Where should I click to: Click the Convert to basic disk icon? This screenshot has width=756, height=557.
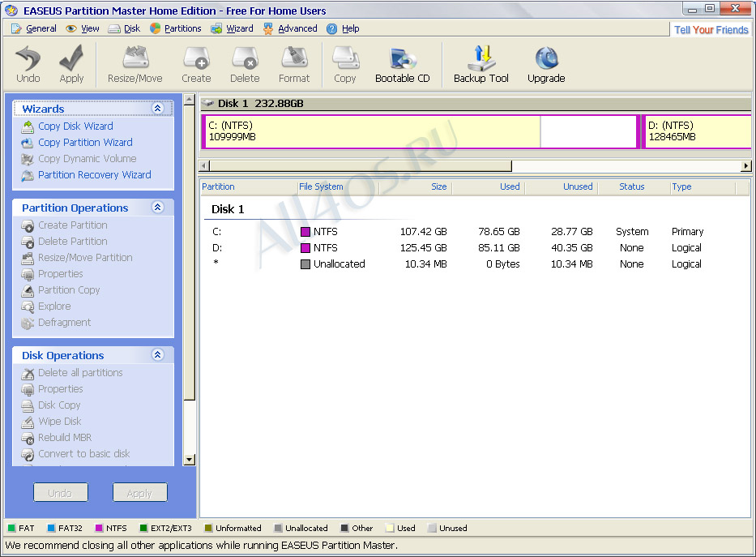[x=28, y=454]
